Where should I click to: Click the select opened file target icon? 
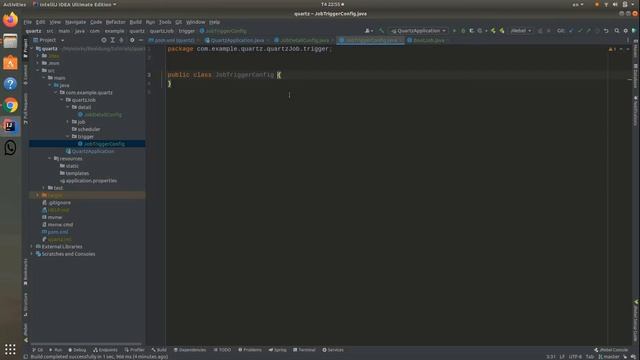(104, 40)
